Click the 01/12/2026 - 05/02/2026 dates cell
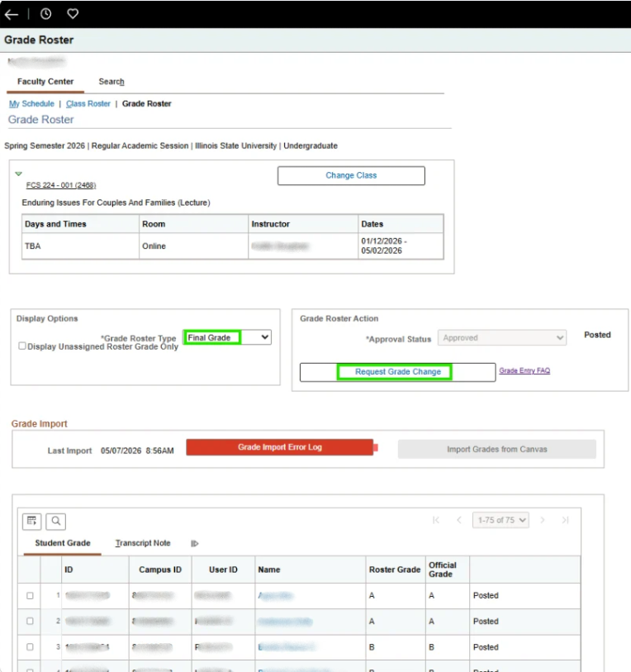631x672 pixels. click(x=401, y=246)
